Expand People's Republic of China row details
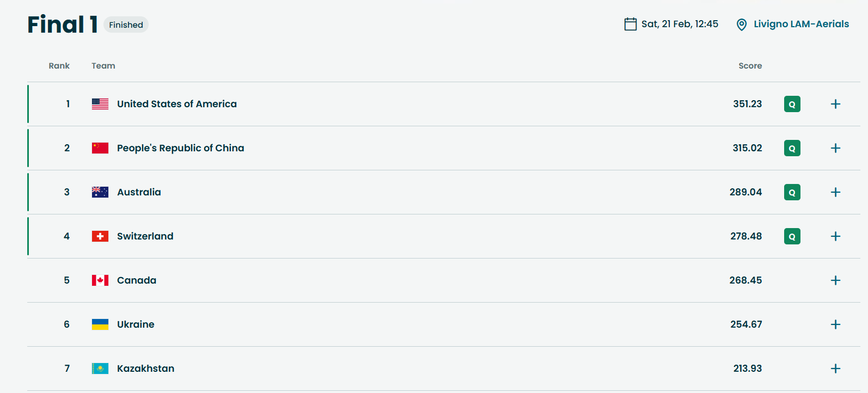 (835, 148)
